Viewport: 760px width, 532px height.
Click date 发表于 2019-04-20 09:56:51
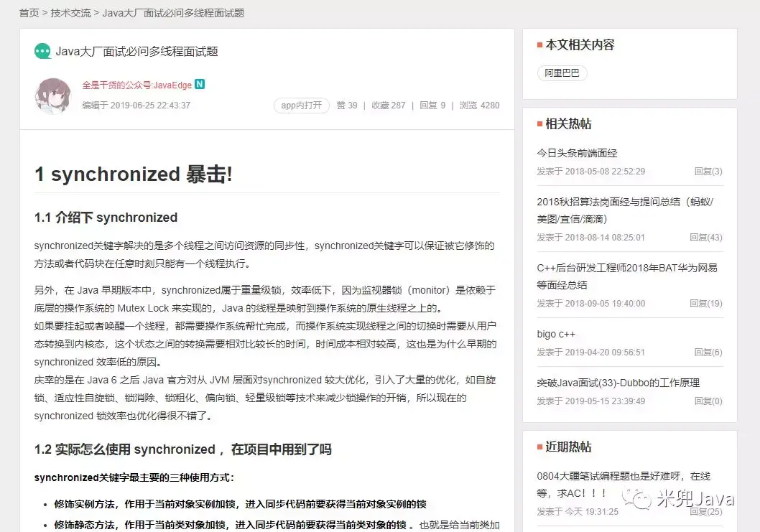point(591,353)
